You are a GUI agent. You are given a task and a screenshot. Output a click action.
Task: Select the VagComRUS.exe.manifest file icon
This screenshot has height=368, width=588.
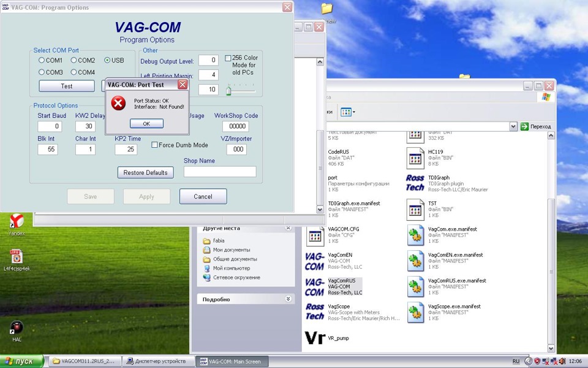[x=415, y=286]
